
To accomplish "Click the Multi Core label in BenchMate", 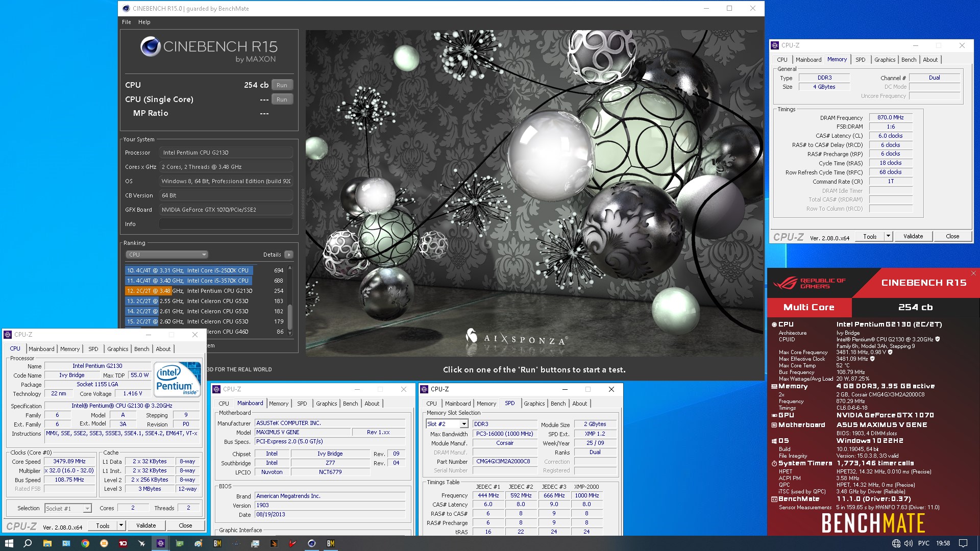I will point(809,307).
